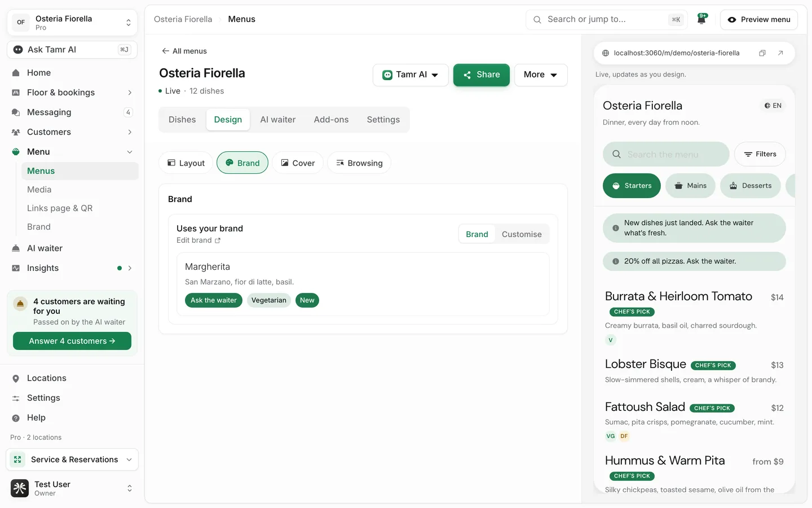Open the Layout design tab

(x=186, y=163)
